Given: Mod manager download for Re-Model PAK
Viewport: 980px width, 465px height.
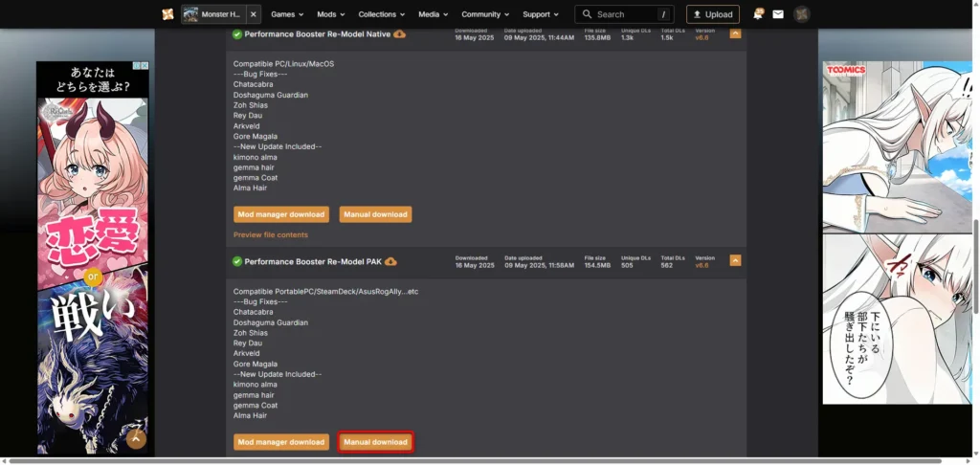Looking at the screenshot, I should point(281,442).
